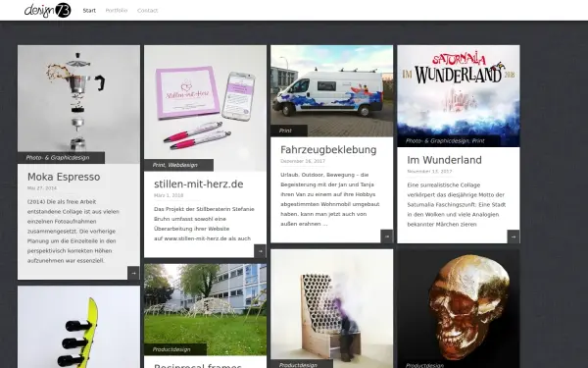The height and width of the screenshot is (368, 588).
Task: Open the Contact menu item
Action: (147, 11)
